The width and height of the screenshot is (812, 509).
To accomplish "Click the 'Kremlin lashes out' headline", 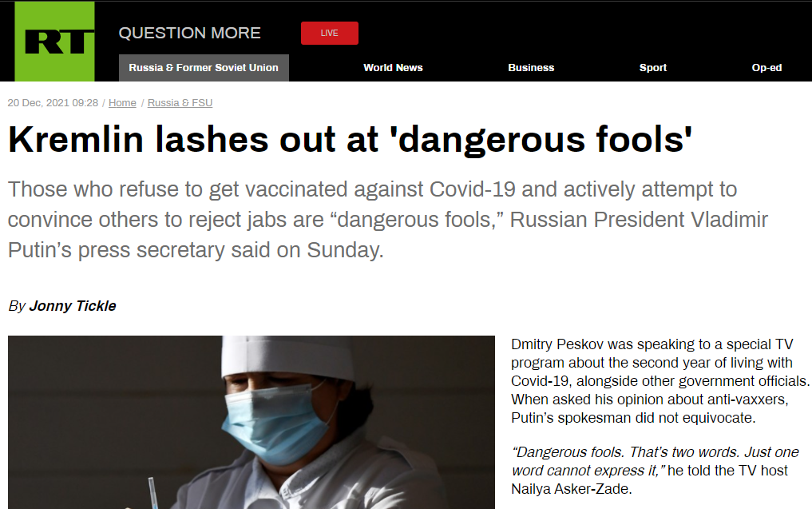I will pyautogui.click(x=350, y=139).
